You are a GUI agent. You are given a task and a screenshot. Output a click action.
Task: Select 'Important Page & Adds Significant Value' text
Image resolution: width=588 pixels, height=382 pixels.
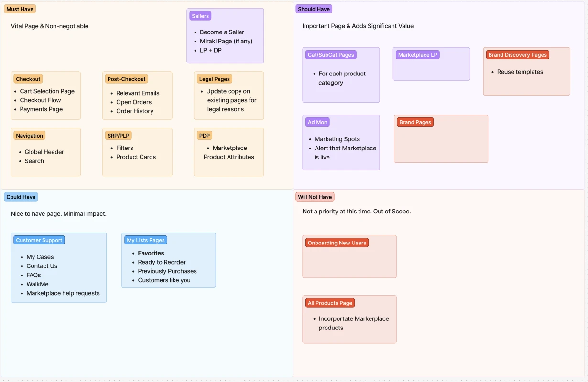pos(358,26)
